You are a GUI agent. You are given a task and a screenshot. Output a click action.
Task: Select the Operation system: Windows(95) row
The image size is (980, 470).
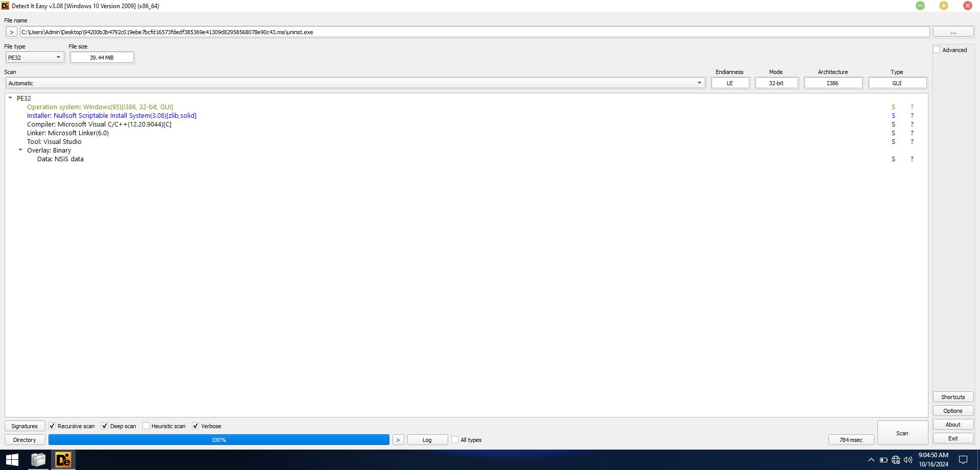pyautogui.click(x=100, y=107)
